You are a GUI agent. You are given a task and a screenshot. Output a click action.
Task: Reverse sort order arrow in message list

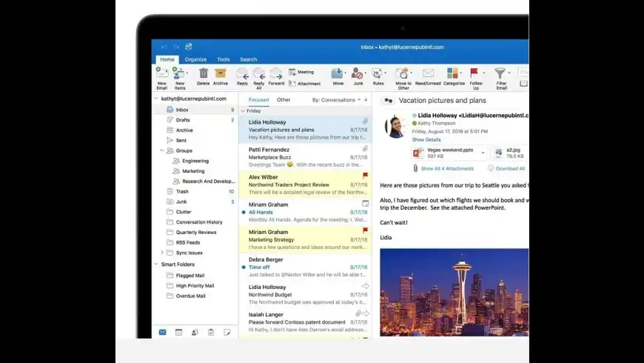[x=366, y=99]
